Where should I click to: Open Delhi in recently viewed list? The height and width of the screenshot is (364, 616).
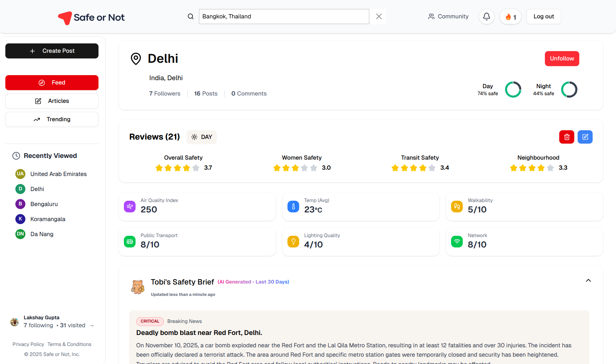[x=37, y=189]
